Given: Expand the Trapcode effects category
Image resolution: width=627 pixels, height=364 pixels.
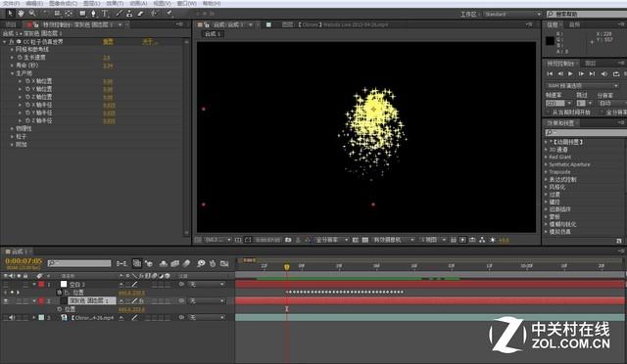Looking at the screenshot, I should pyautogui.click(x=559, y=172).
